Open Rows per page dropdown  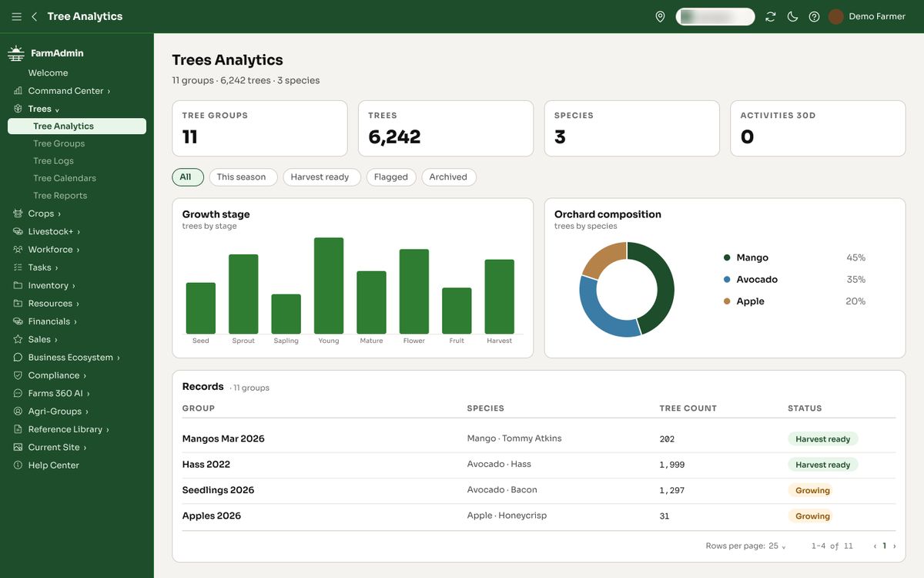click(x=776, y=546)
